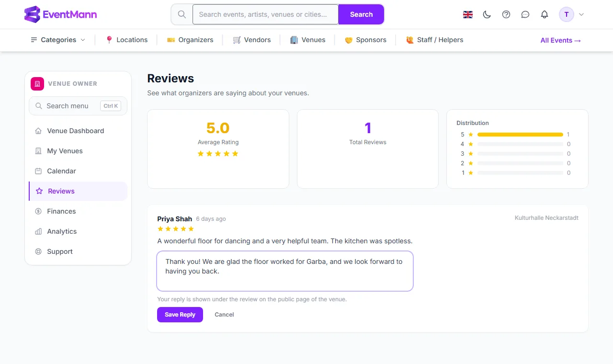Focus the events search field
The height and width of the screenshot is (364, 613).
click(265, 14)
